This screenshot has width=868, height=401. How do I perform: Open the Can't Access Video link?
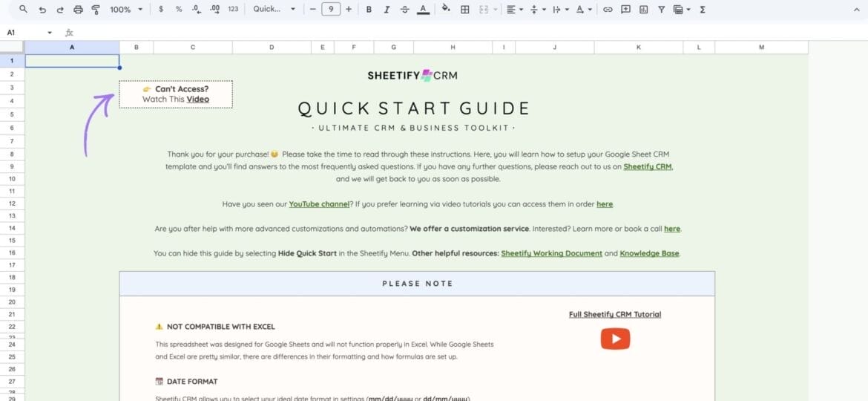point(197,100)
